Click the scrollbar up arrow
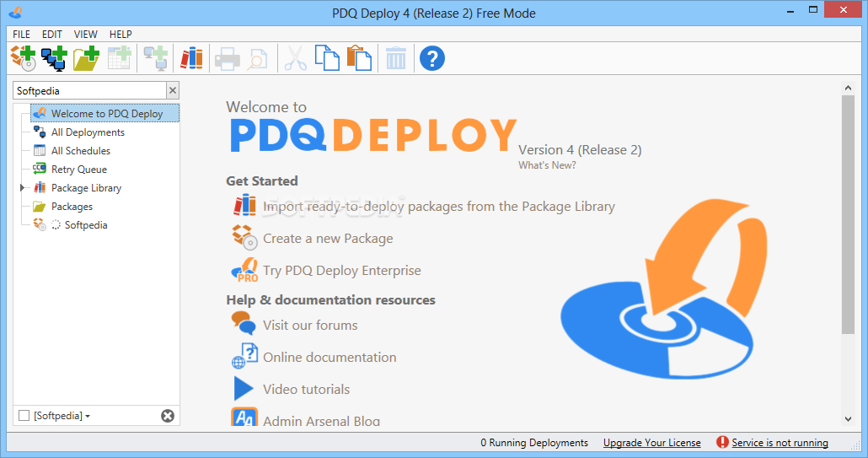The image size is (868, 458). [x=848, y=88]
